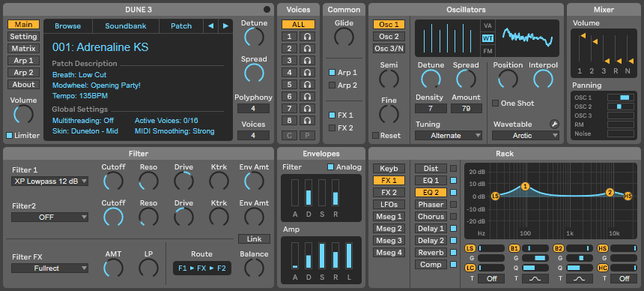Click the LC low cut badge

pyautogui.click(x=470, y=268)
